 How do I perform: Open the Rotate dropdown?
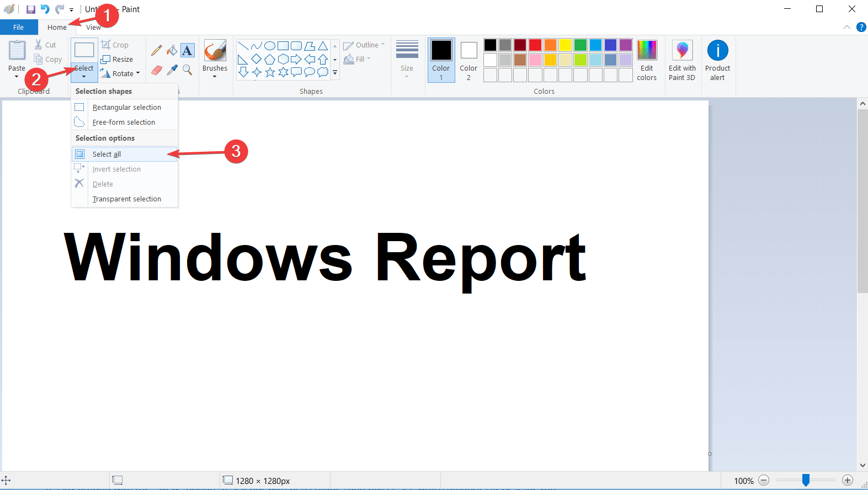[120, 73]
